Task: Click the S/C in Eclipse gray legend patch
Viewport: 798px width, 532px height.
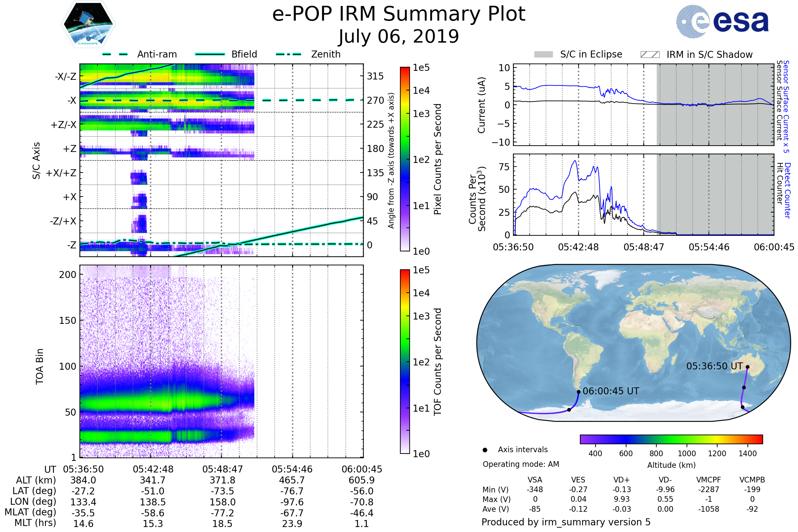Action: 543,55
